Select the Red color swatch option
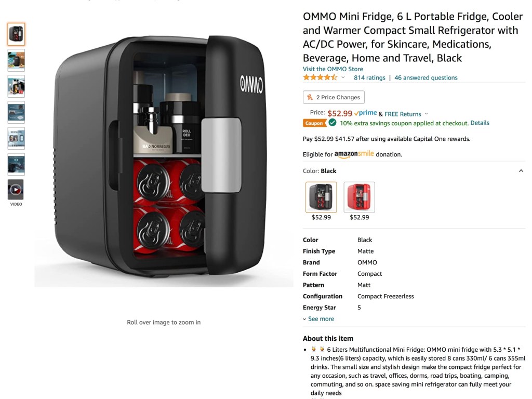 (360, 197)
